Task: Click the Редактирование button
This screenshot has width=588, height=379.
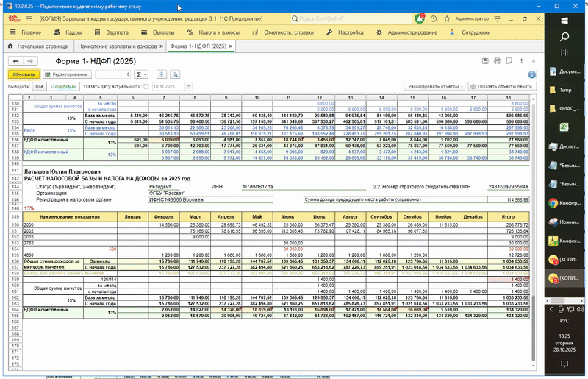Action: (67, 74)
